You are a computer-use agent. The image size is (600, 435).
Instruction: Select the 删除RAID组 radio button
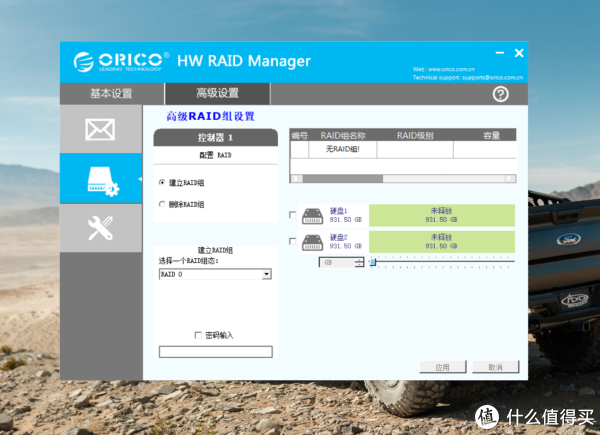[x=163, y=204]
